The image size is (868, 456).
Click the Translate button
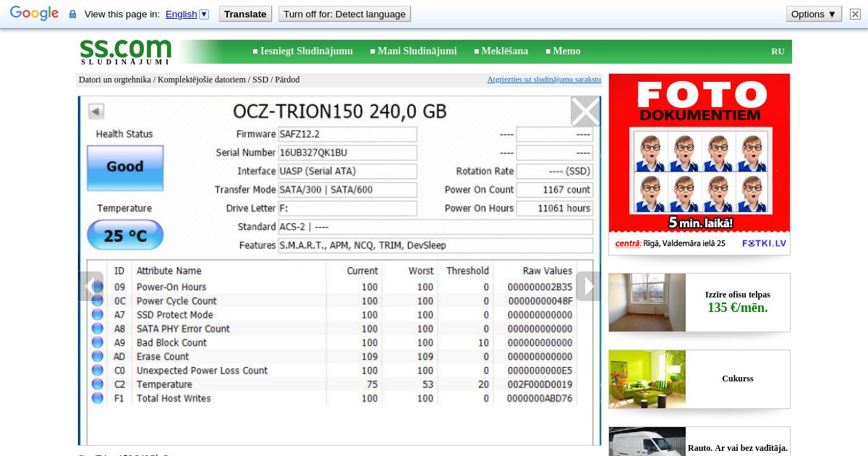245,14
